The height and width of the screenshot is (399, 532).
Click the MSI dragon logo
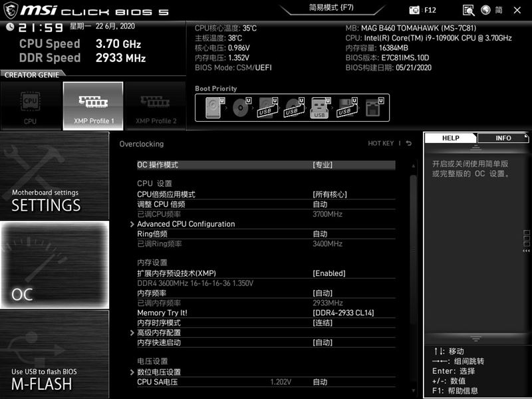pyautogui.click(x=10, y=11)
